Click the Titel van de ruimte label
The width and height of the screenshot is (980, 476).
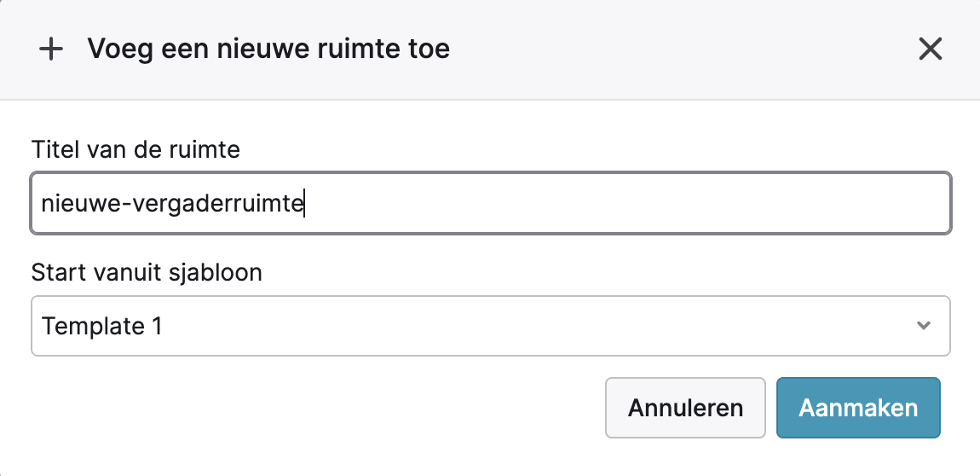[135, 150]
